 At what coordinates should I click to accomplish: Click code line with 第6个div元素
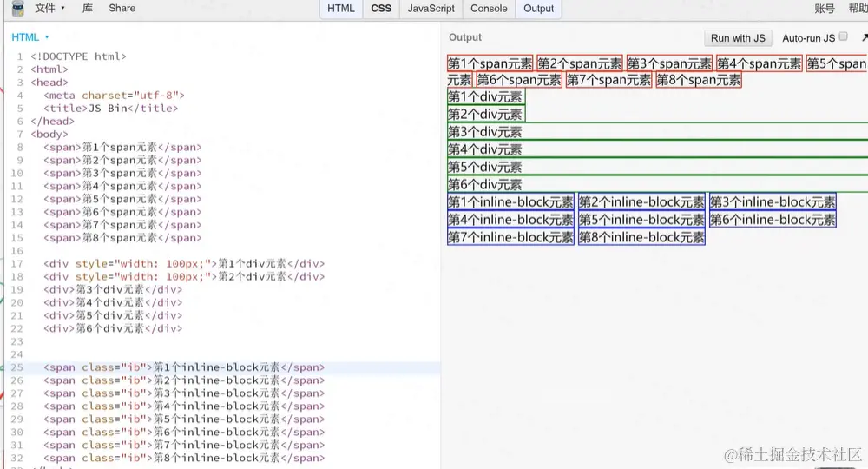click(x=112, y=328)
